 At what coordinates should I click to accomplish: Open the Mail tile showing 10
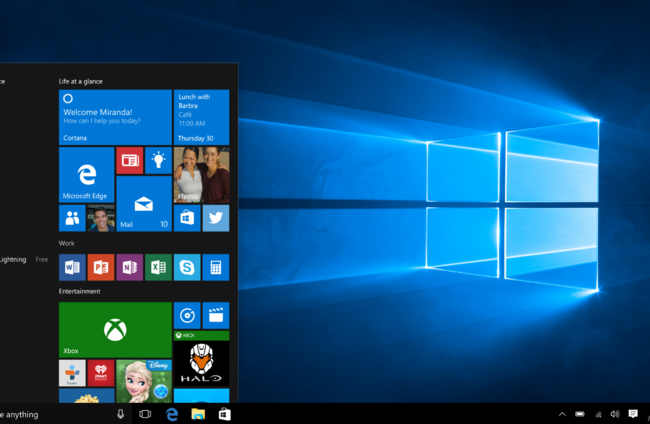144,204
